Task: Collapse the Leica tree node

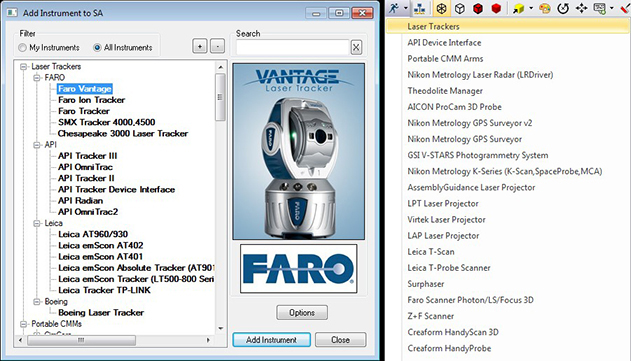Action: click(37, 223)
